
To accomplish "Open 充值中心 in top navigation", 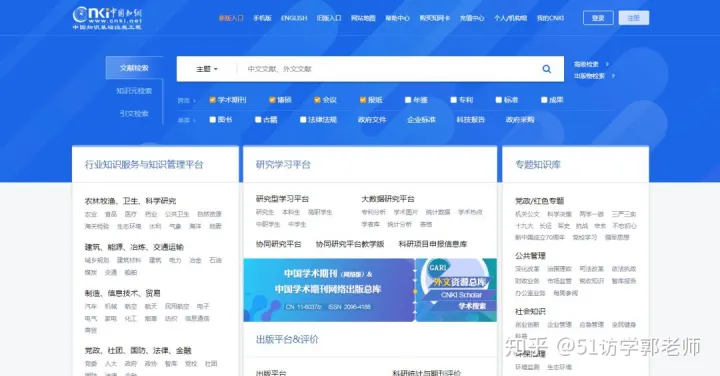I will 472,18.
